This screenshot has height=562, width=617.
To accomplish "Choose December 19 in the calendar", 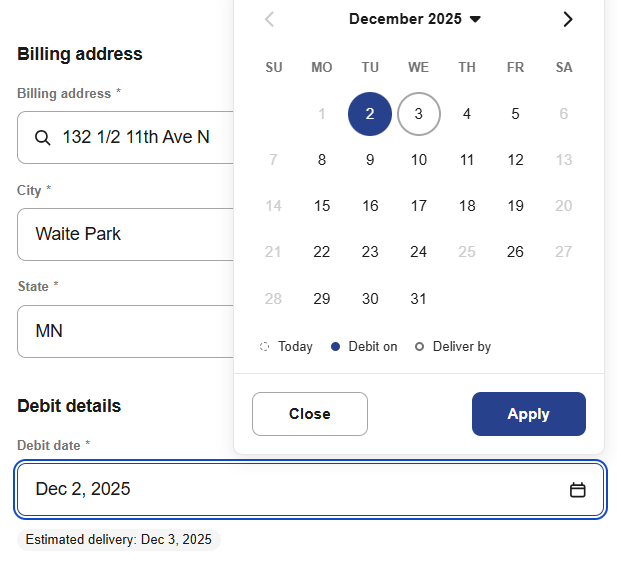I will (515, 206).
